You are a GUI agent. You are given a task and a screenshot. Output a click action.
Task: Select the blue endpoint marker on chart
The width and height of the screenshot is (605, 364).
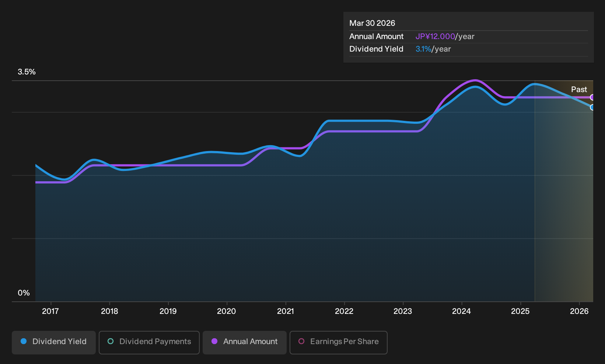[x=592, y=107]
